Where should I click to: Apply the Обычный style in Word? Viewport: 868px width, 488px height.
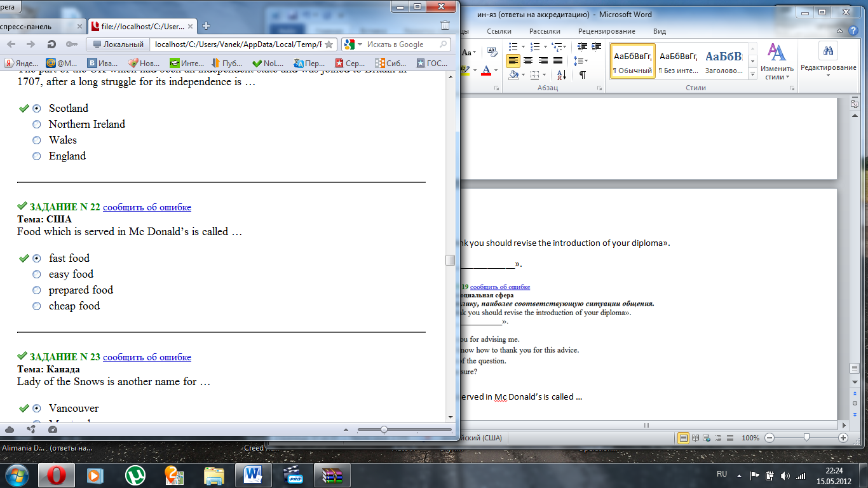[633, 60]
